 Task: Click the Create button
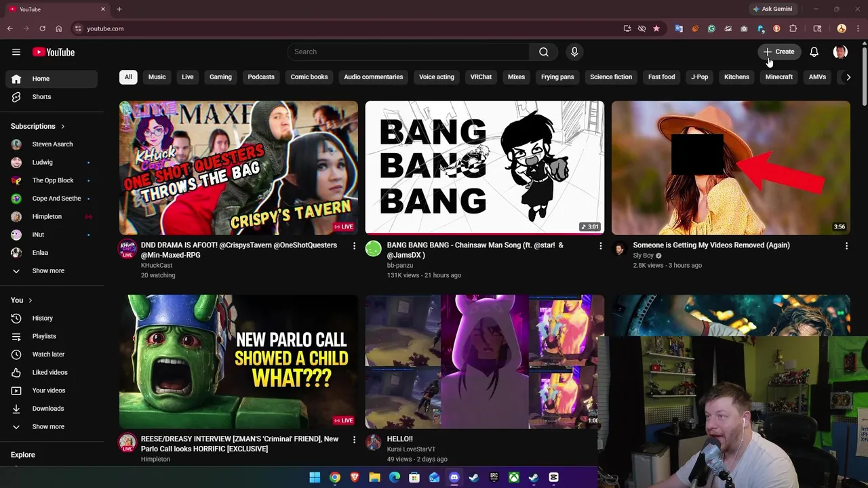coord(779,52)
